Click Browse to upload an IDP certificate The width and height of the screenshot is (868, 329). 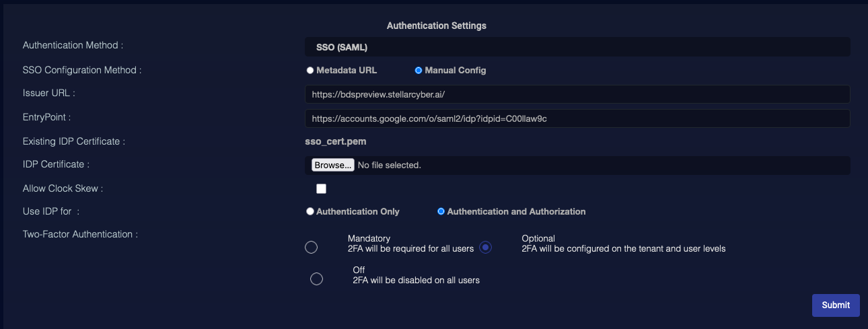(332, 165)
